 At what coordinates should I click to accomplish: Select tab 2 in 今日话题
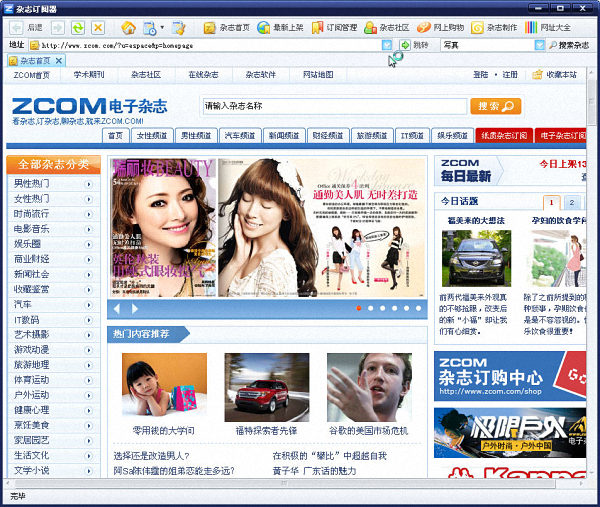(x=571, y=202)
